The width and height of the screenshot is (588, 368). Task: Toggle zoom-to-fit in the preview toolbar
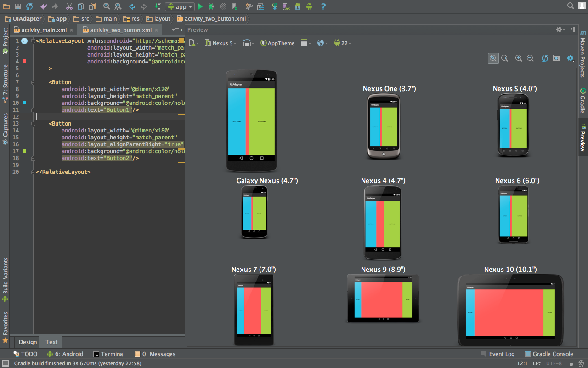[x=493, y=58]
